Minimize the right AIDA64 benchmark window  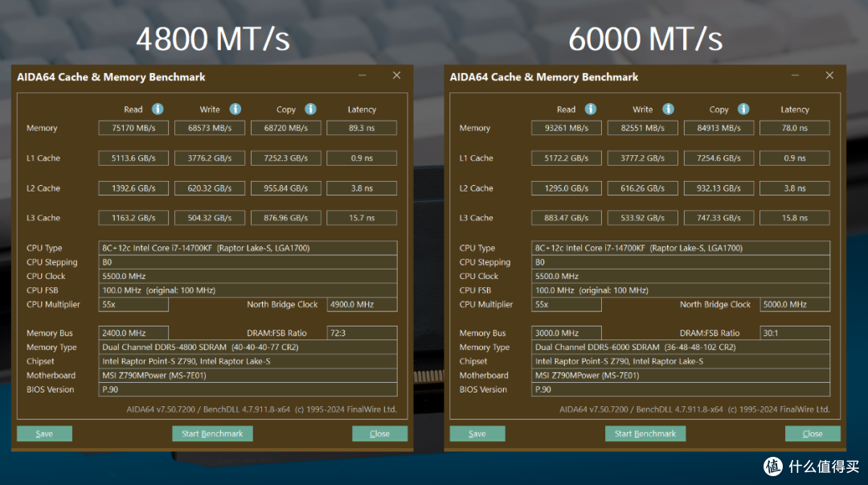click(795, 76)
